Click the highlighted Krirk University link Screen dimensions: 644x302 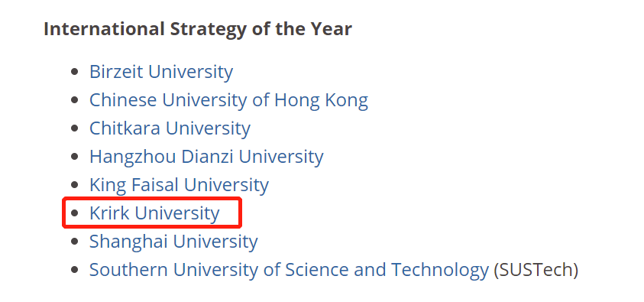pyautogui.click(x=154, y=213)
